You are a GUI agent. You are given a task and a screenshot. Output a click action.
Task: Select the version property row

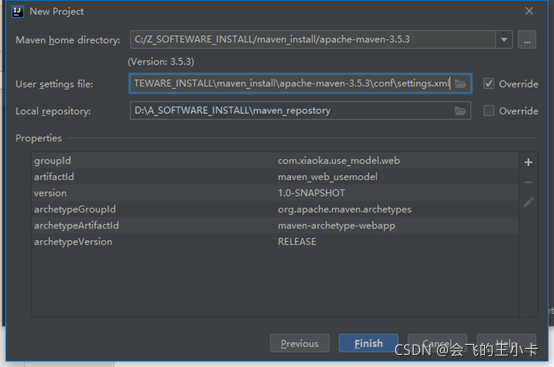click(x=275, y=193)
